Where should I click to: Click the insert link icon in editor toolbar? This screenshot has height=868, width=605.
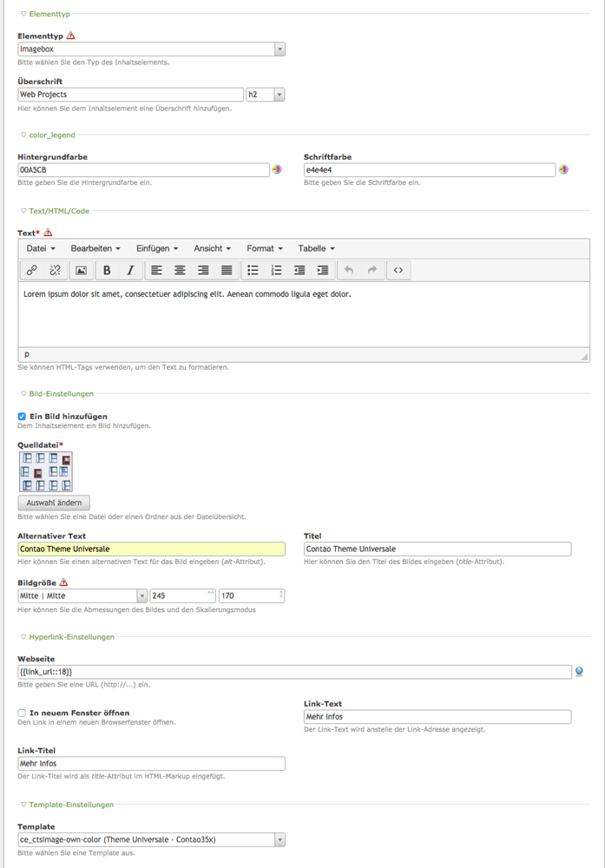click(x=32, y=270)
